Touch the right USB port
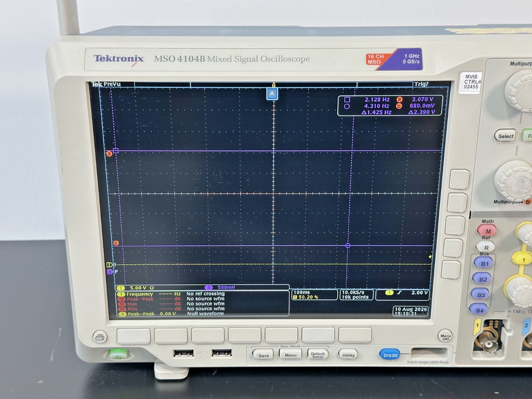Image resolution: width=532 pixels, height=399 pixels. 221,353
